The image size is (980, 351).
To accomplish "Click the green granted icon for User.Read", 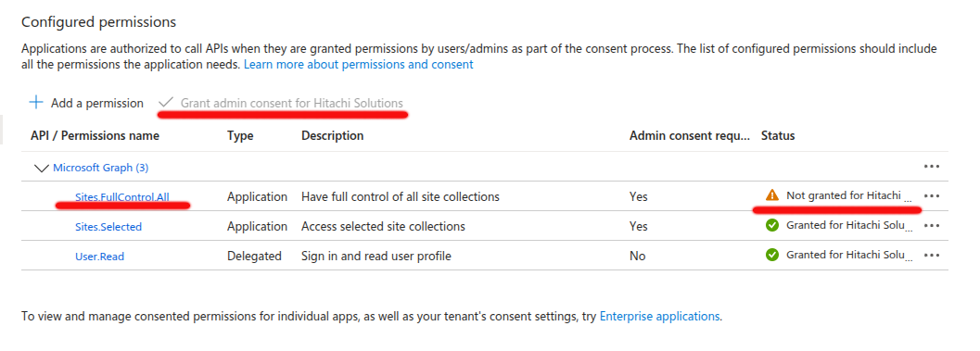I will (772, 255).
